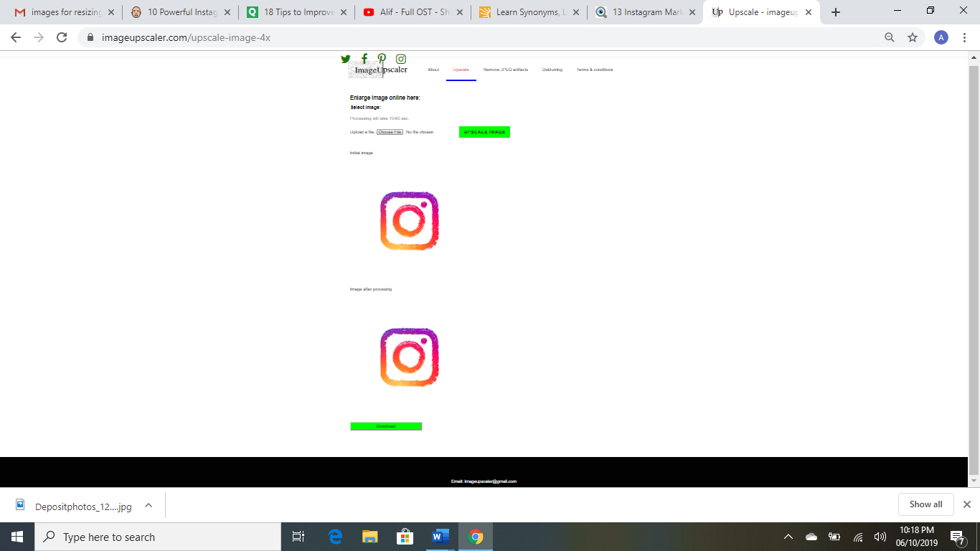Image resolution: width=980 pixels, height=551 pixels.
Task: Open the Pinterest social icon
Action: click(x=382, y=59)
